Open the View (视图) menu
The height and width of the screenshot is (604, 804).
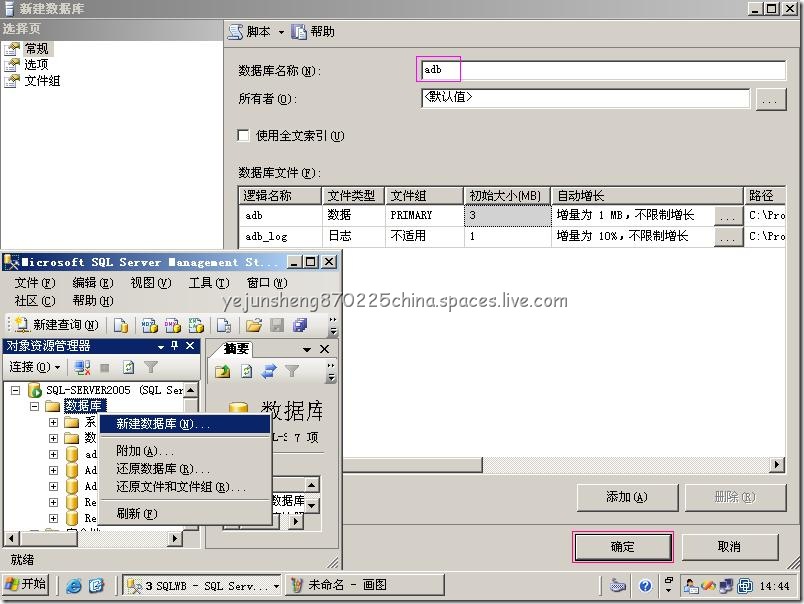tap(151, 283)
